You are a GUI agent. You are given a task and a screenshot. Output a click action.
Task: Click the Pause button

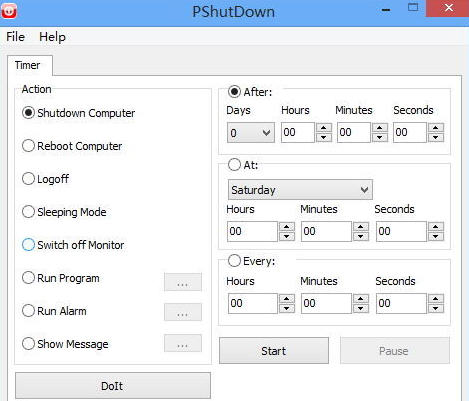395,351
